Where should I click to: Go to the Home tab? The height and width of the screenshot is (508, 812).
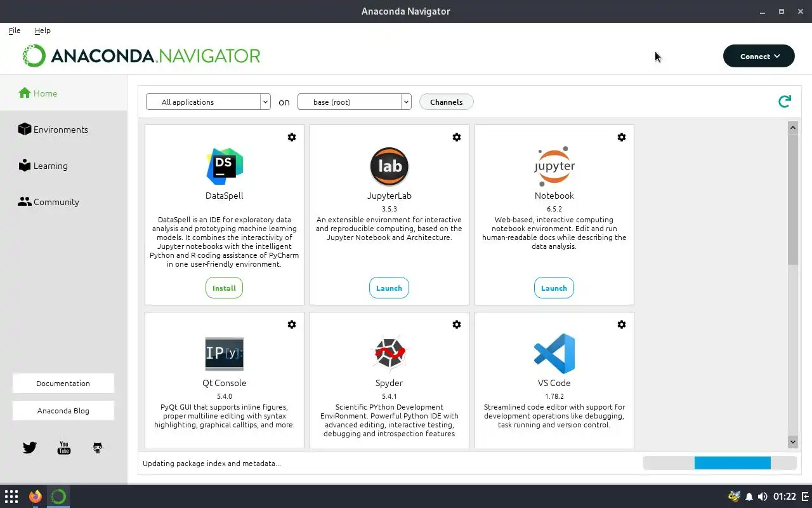pos(63,93)
